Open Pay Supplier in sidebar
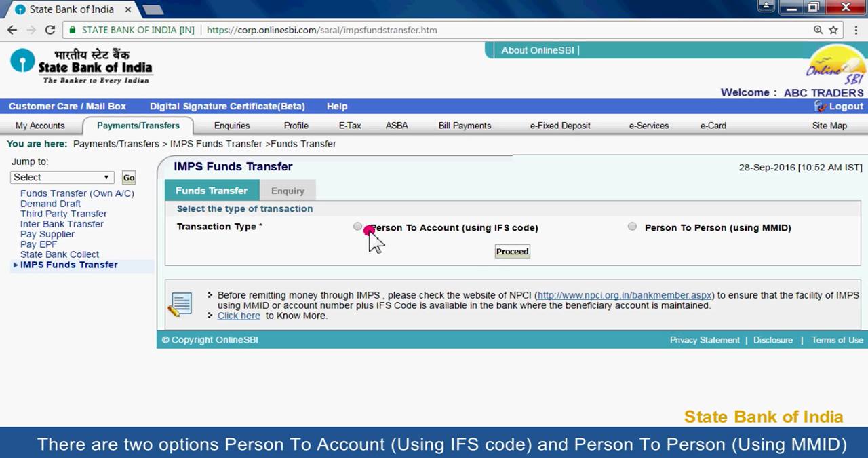Screen dimensions: 868x458 coord(47,234)
